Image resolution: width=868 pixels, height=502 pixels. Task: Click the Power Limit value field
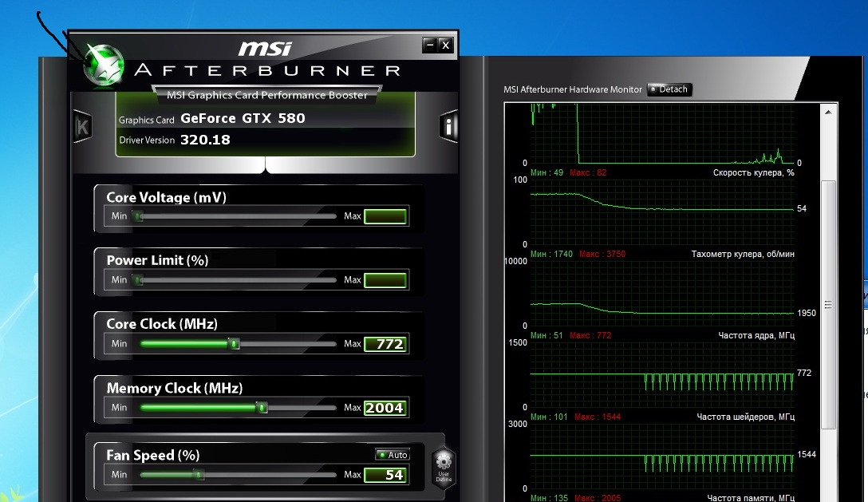[x=385, y=280]
